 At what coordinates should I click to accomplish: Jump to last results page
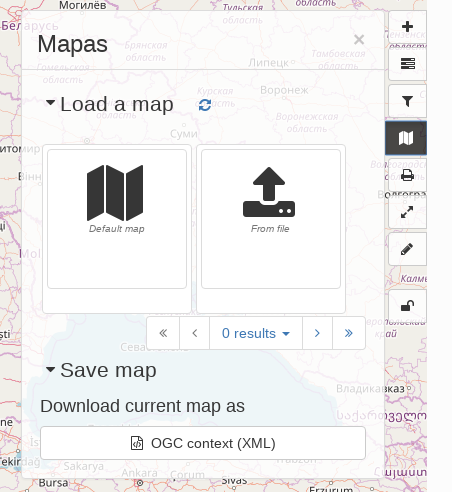click(349, 333)
